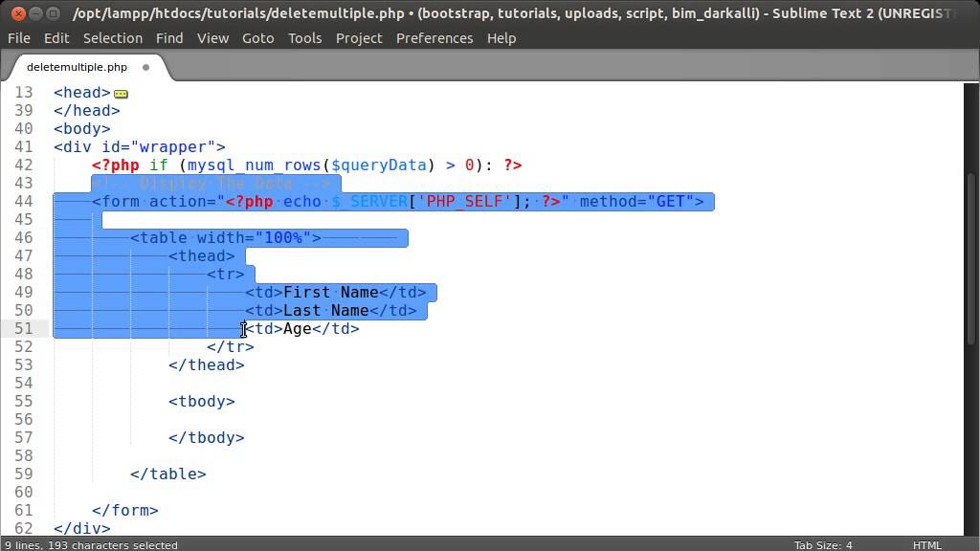
Task: Click the closing "</table>" tag
Action: click(168, 474)
